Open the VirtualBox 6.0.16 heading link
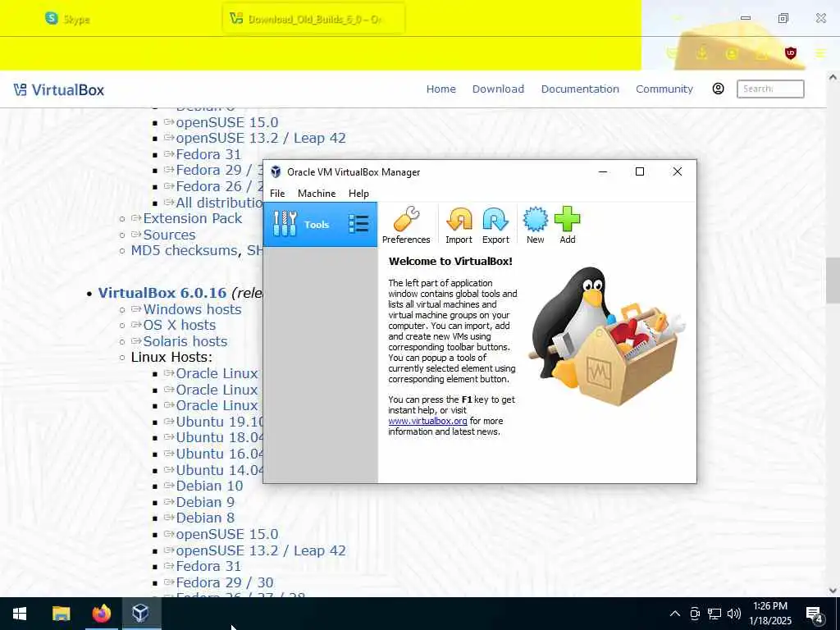This screenshot has height=630, width=840. [x=162, y=293]
